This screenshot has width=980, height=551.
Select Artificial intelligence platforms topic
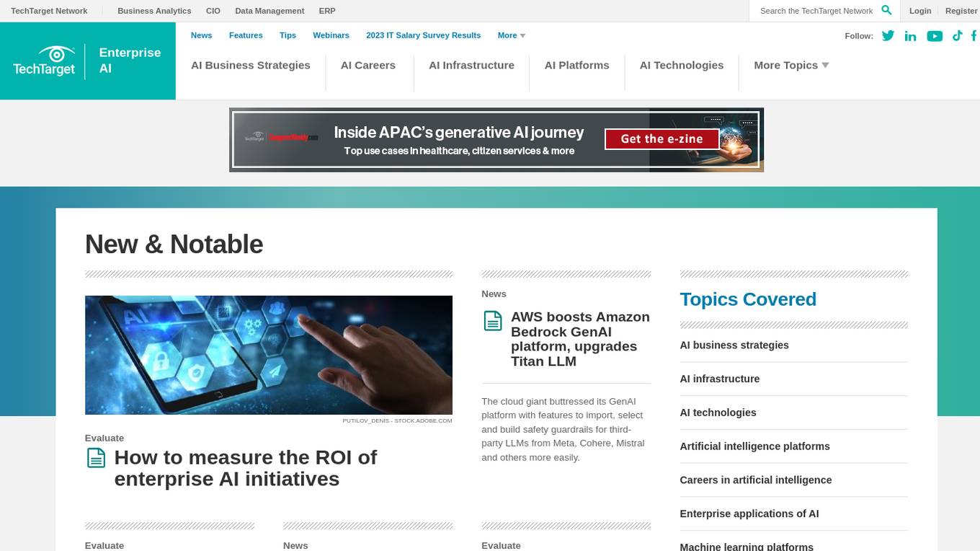point(755,446)
